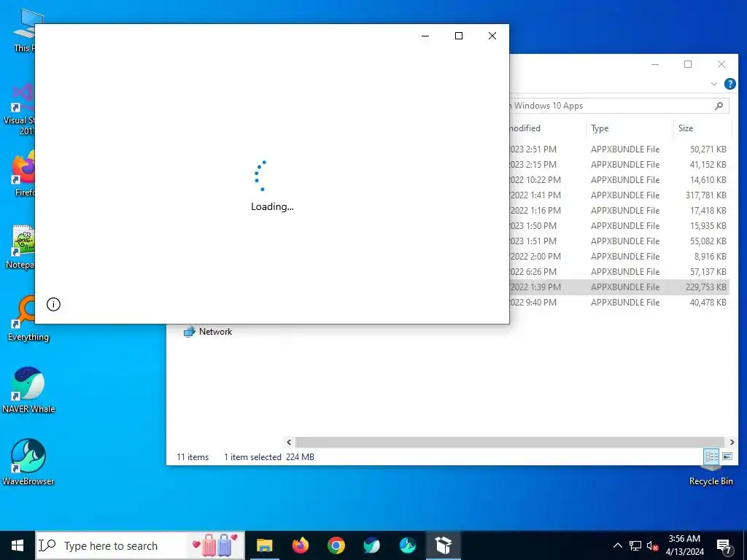
Task: Click the search magnifier in Explorer search box
Action: (x=719, y=106)
